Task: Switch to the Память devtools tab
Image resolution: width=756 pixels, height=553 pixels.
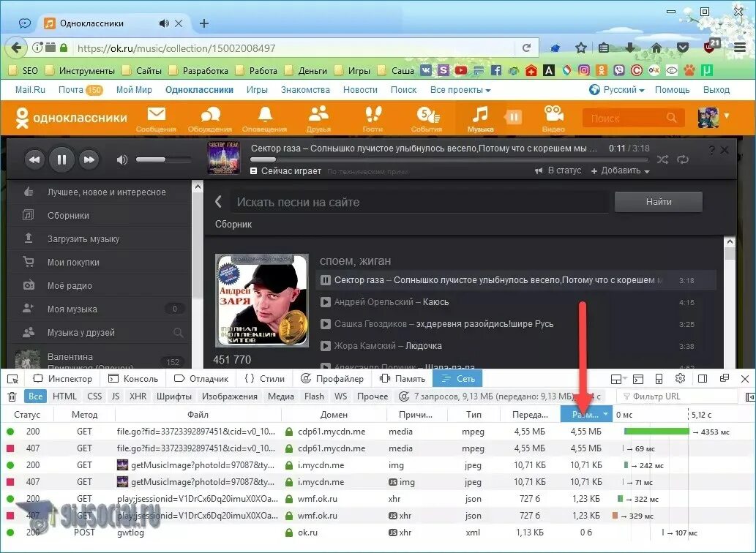Action: pos(403,379)
